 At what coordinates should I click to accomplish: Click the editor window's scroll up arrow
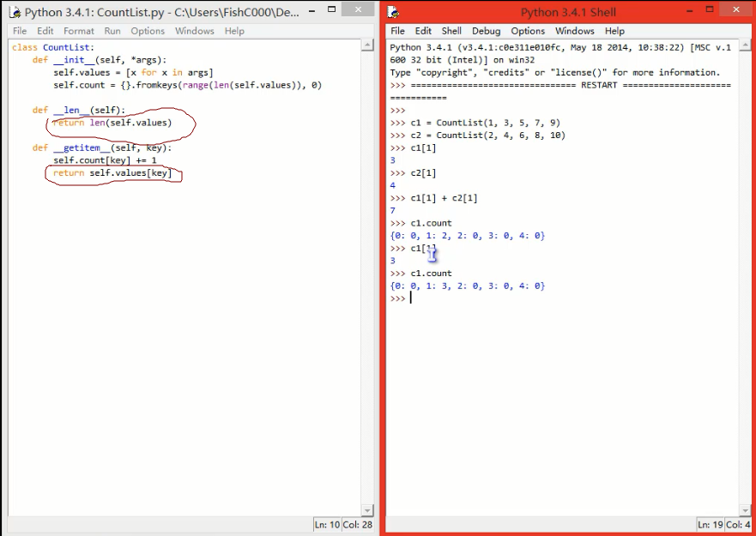(x=368, y=45)
